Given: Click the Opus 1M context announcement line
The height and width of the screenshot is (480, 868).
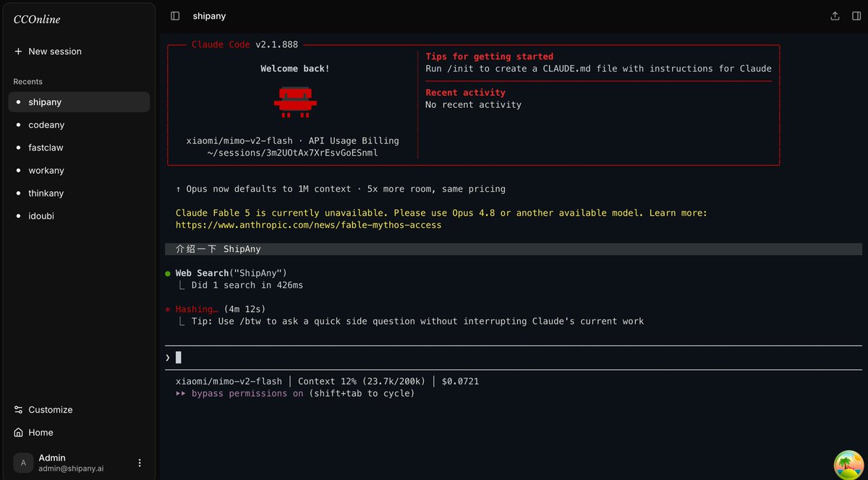Looking at the screenshot, I should (x=341, y=189).
